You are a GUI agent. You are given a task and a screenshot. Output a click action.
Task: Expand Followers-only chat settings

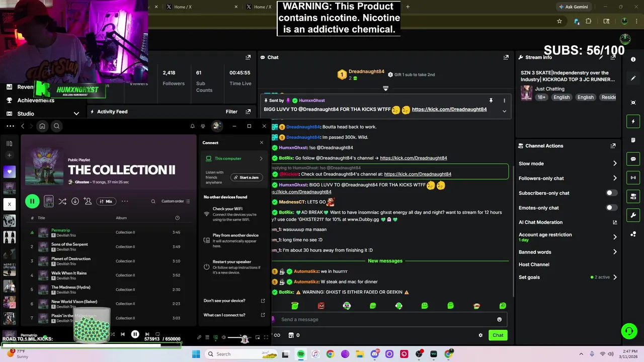point(568,178)
